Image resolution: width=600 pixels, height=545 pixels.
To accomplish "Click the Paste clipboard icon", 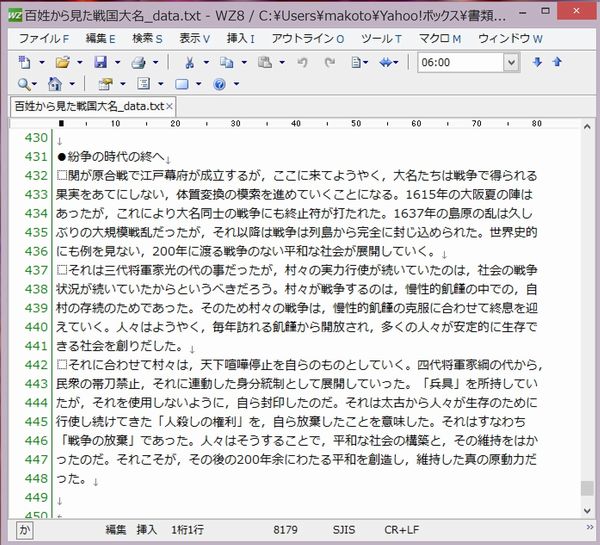I will click(x=264, y=62).
